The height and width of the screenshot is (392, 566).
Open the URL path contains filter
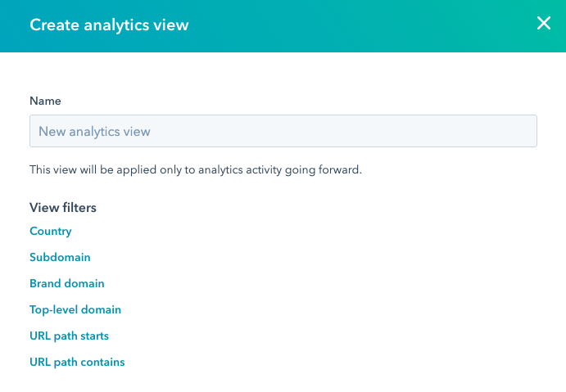tap(77, 363)
